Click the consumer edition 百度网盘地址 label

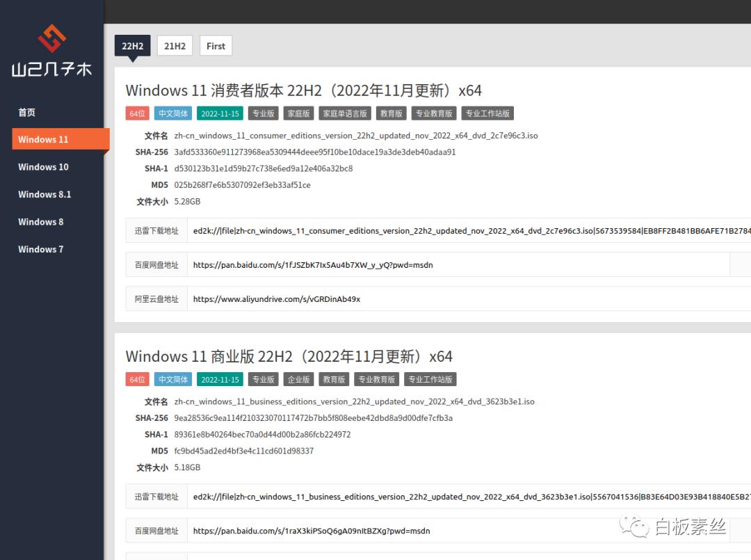pos(156,265)
